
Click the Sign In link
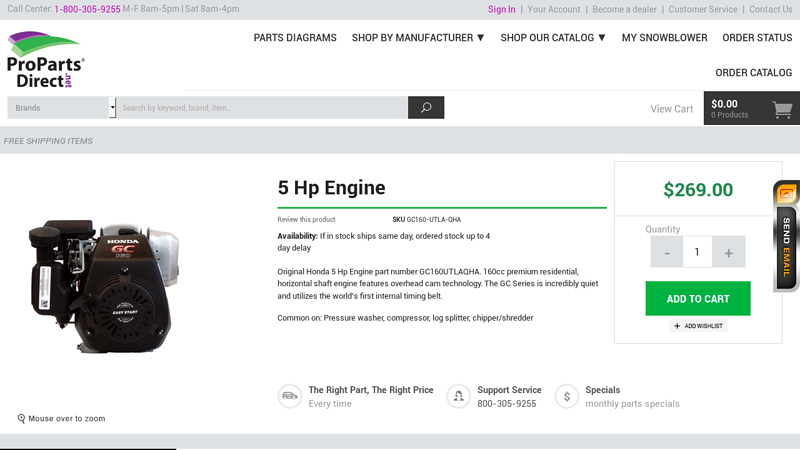502,9
